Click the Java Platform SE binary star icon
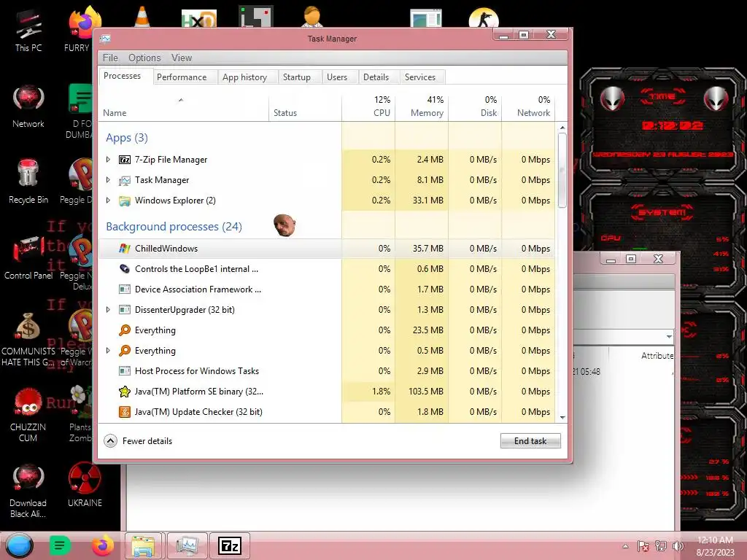The image size is (747, 560). pos(124,392)
